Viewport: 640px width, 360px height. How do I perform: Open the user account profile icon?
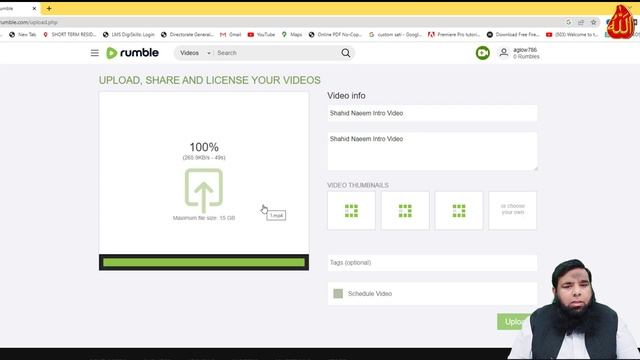coord(504,53)
